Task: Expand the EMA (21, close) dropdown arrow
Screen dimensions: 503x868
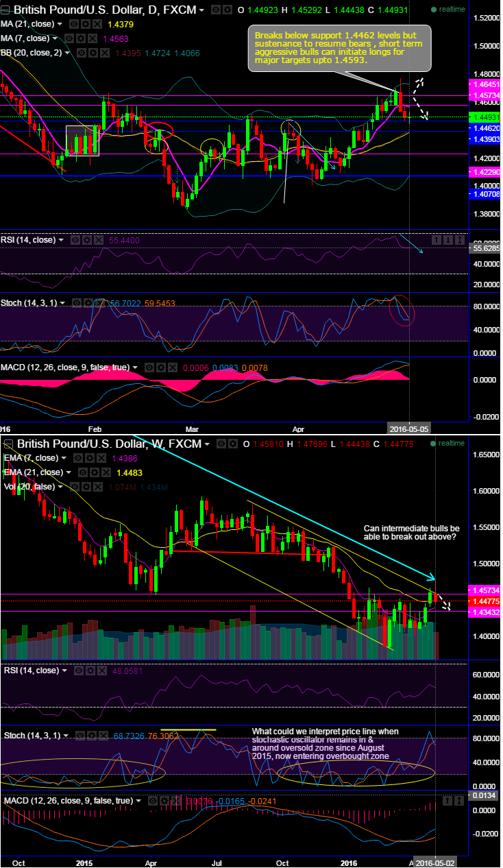Action: point(69,472)
